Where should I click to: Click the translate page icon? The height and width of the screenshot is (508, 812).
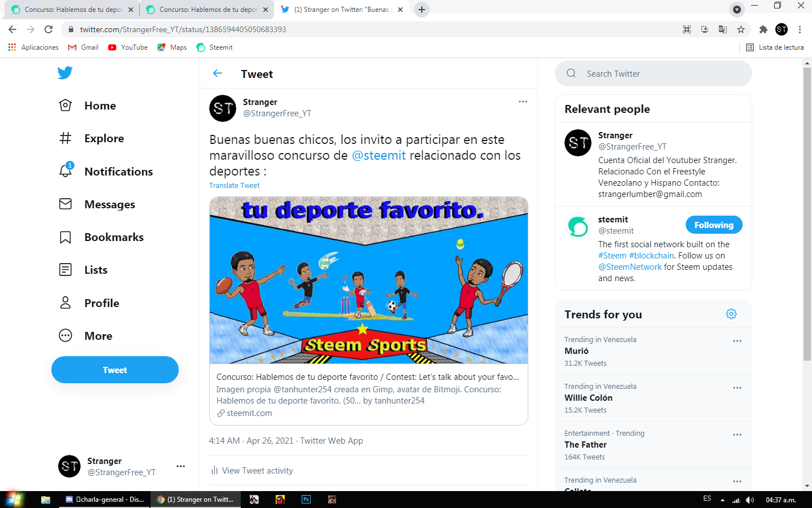(x=723, y=29)
